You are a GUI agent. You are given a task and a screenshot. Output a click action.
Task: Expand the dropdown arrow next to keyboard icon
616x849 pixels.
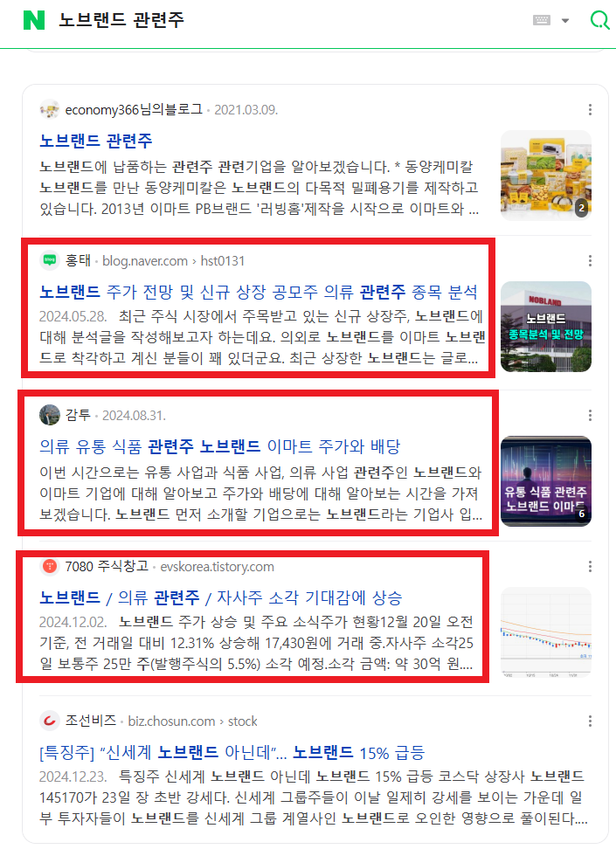pos(565,21)
